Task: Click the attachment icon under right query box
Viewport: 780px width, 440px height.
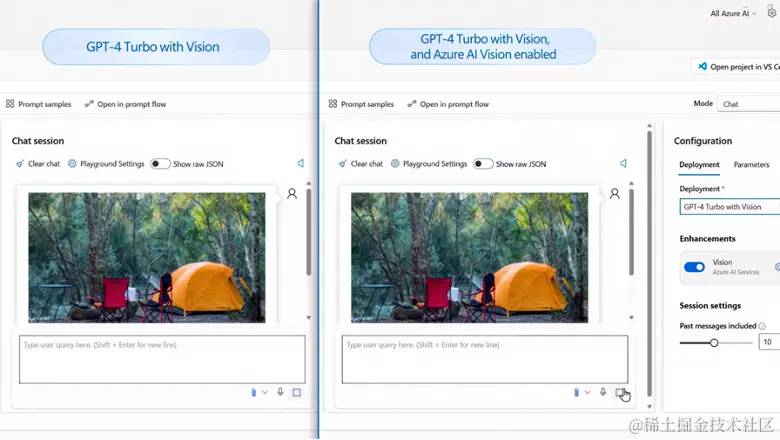Action: pos(577,392)
